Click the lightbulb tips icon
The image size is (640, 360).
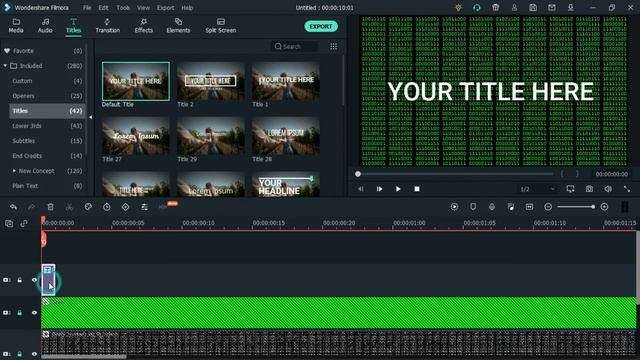[458, 8]
